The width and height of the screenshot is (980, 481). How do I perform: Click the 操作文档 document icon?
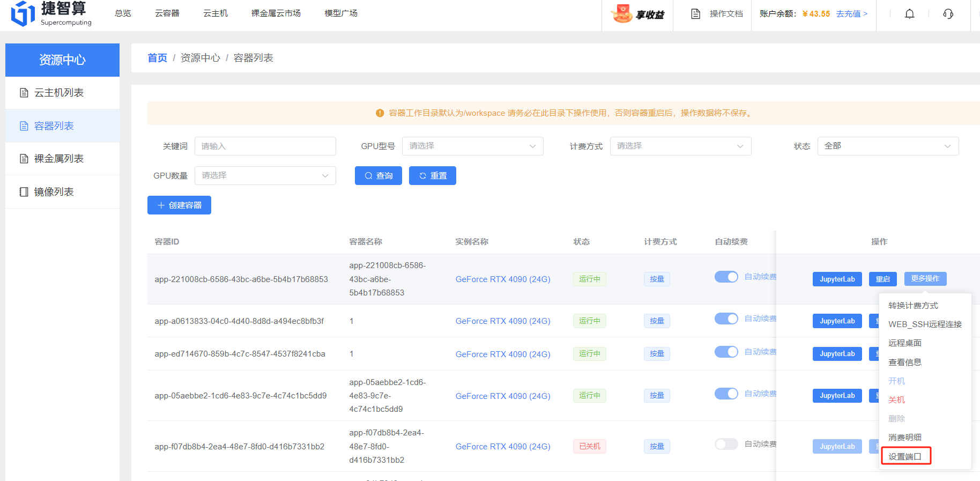point(696,14)
